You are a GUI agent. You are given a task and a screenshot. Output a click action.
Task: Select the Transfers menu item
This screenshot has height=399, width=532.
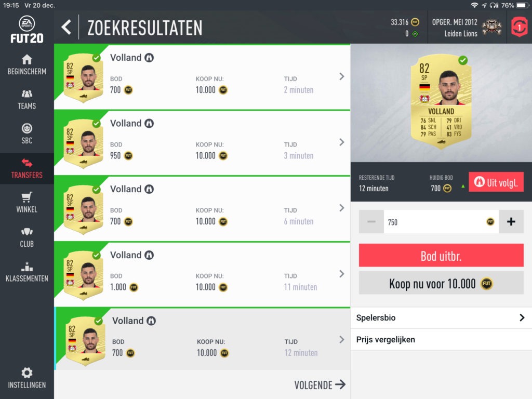coord(27,169)
